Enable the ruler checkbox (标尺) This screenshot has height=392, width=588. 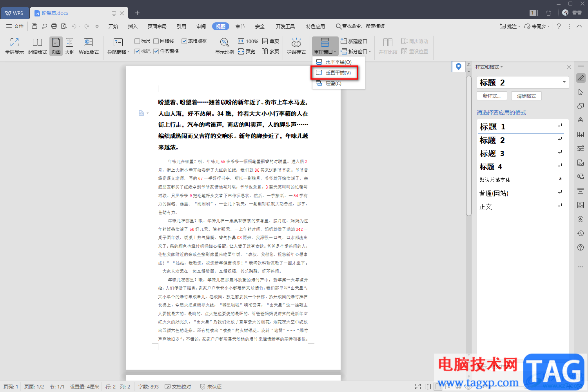[137, 41]
